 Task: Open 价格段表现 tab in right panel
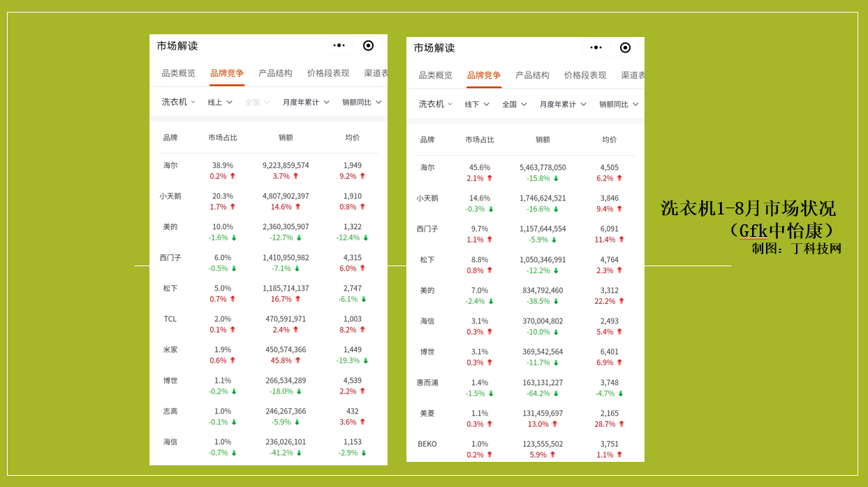(585, 75)
